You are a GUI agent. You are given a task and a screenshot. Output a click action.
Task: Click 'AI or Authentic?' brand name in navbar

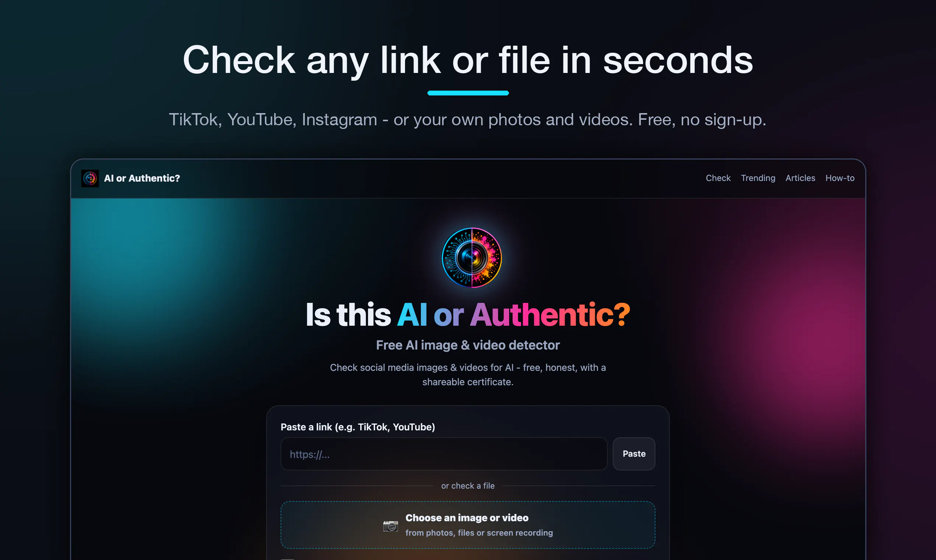point(142,178)
